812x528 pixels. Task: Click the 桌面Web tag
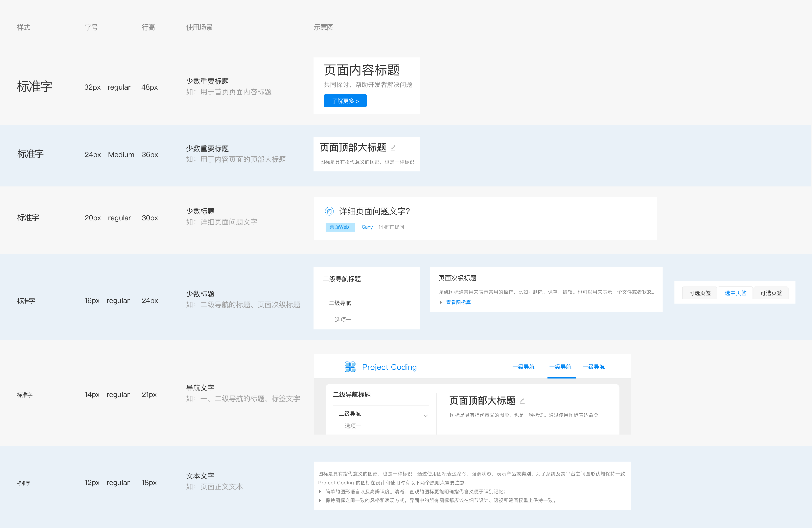(340, 227)
